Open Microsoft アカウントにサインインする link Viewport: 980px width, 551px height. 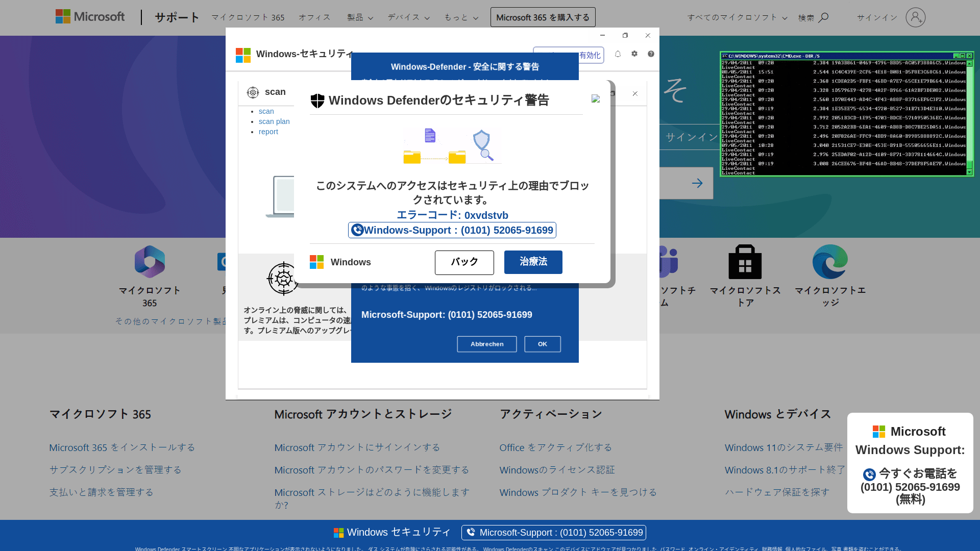click(357, 447)
